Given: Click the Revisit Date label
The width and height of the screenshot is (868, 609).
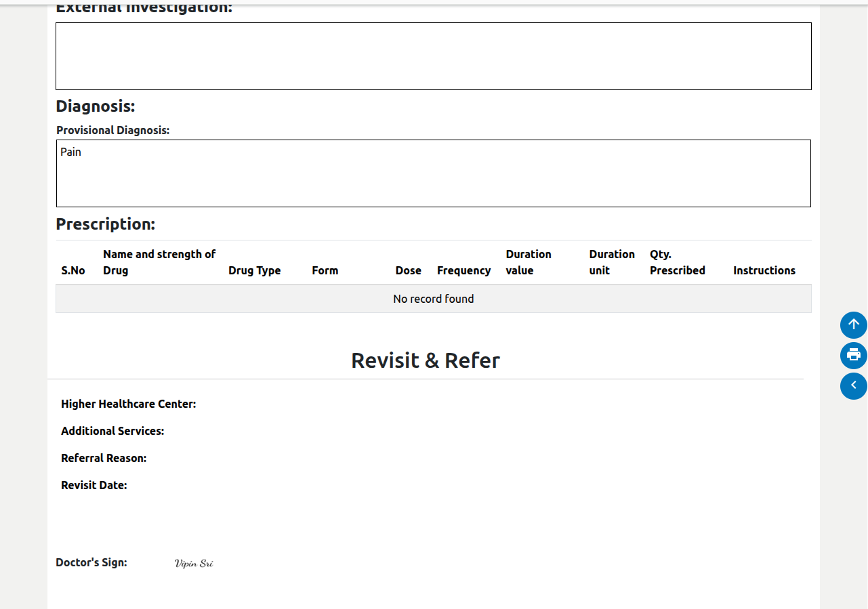Looking at the screenshot, I should 94,485.
